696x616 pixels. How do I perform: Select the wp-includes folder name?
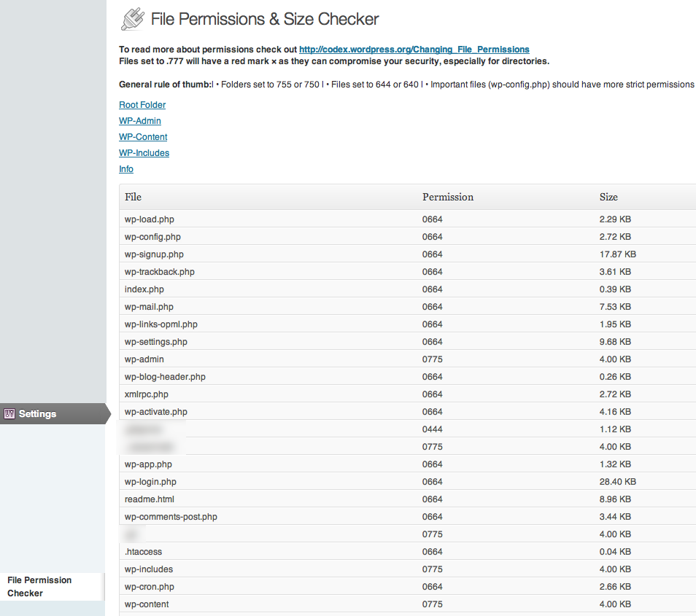pos(149,569)
